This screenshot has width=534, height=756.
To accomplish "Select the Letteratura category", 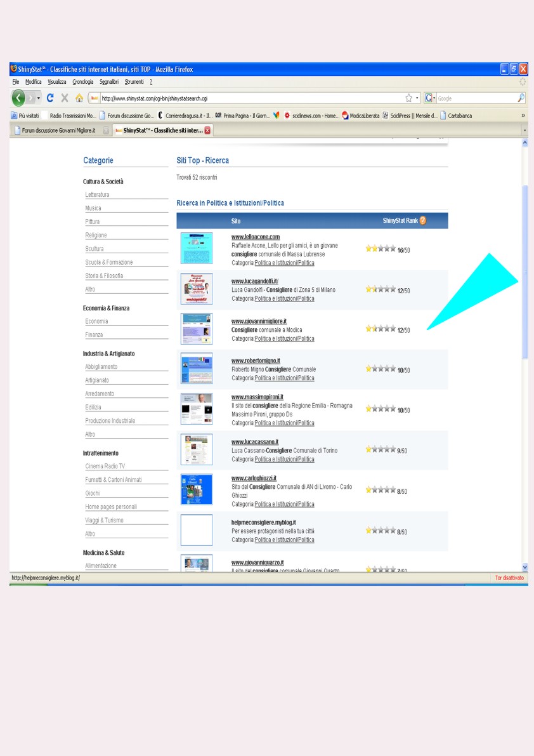I will coord(97,195).
